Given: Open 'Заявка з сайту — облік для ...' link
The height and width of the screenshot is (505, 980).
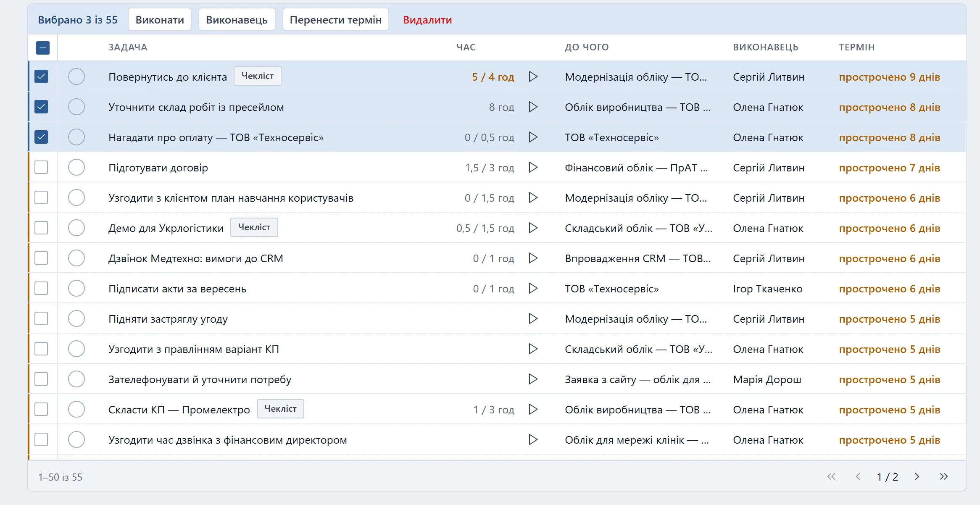Looking at the screenshot, I should pos(638,379).
